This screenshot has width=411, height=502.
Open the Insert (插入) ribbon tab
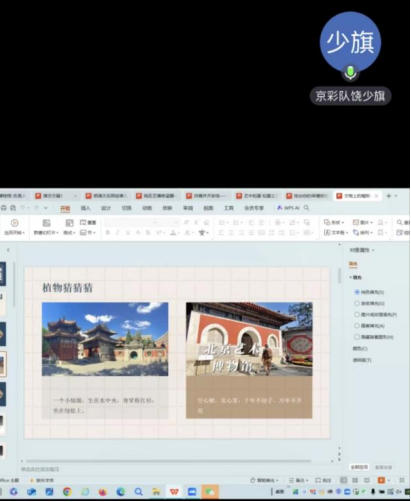86,208
